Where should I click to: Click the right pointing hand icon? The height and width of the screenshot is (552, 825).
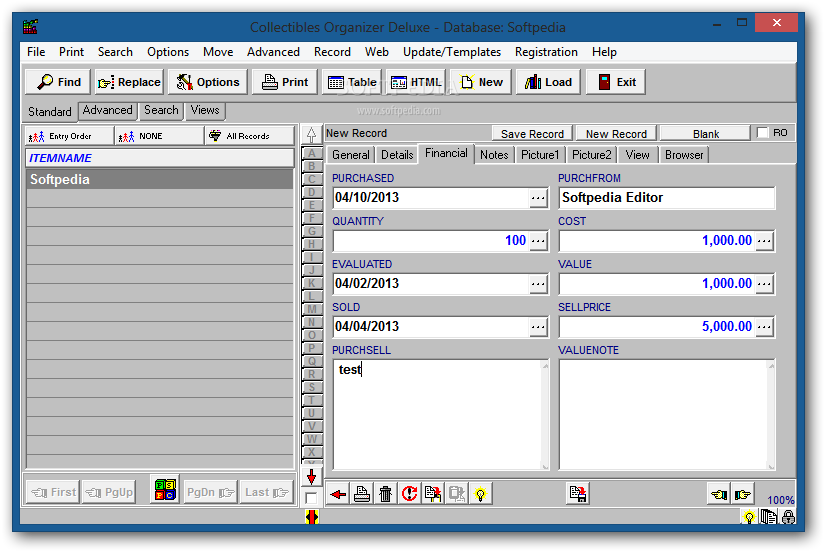[x=742, y=494]
